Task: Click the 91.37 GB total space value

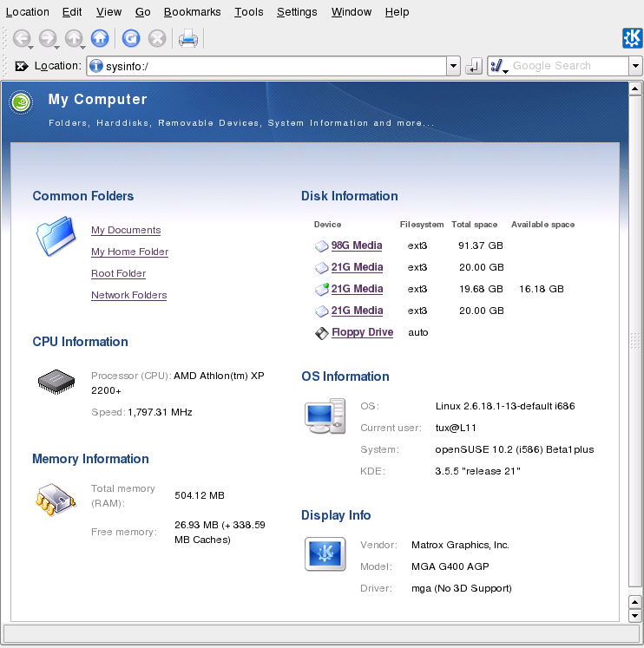Action: coord(480,245)
